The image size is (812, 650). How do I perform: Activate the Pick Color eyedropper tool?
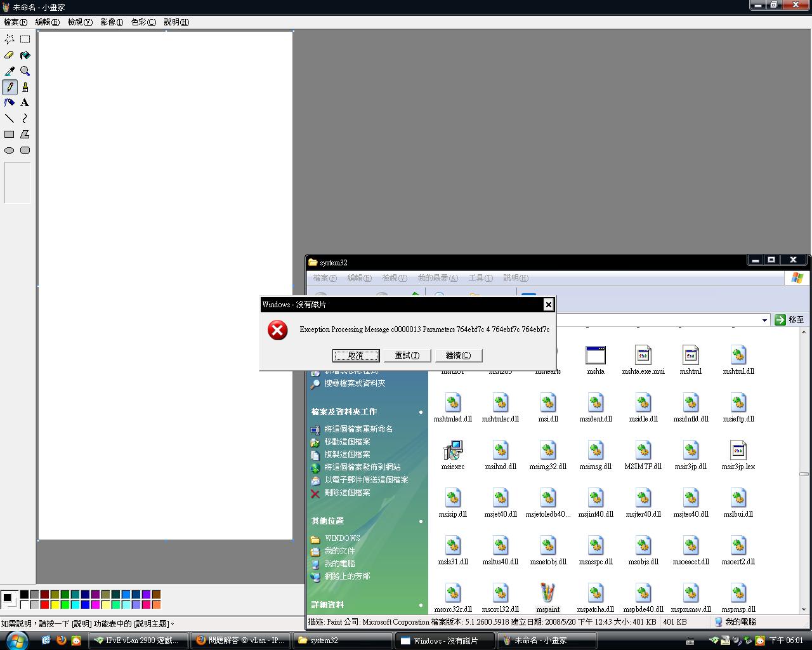10,71
